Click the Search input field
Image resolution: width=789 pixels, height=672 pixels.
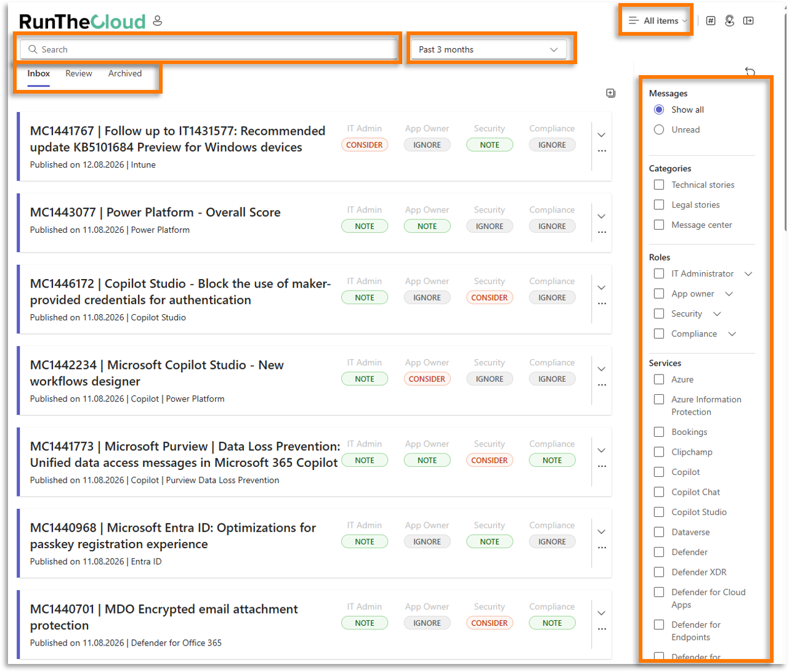[209, 50]
